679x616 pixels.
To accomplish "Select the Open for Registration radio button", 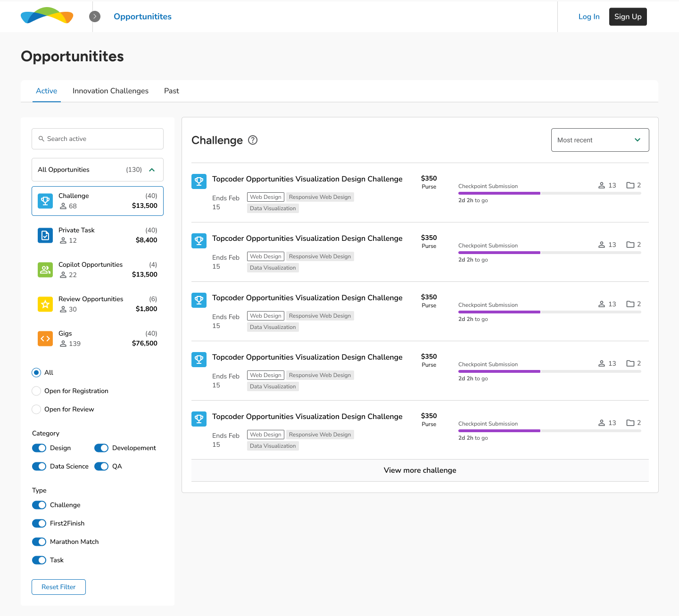I will (36, 391).
